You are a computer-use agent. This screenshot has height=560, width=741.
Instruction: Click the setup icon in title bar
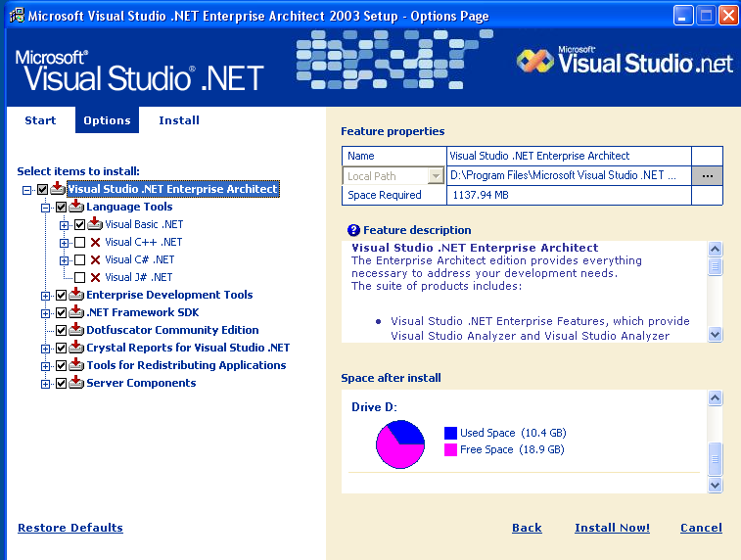(17, 15)
